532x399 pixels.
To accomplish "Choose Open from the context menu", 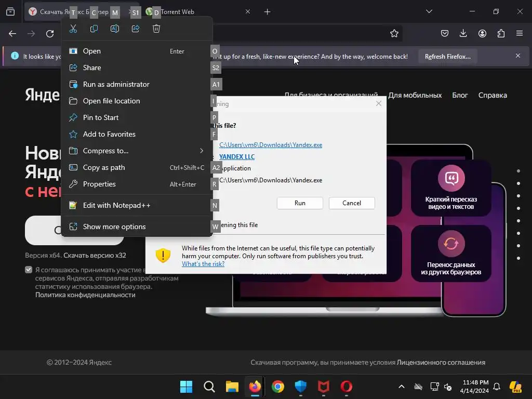I will [137, 51].
